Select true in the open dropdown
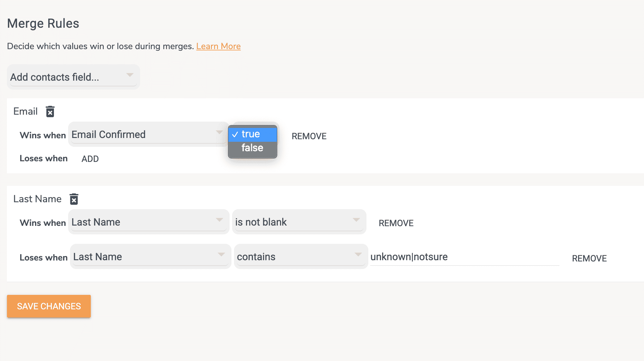 coord(253,134)
